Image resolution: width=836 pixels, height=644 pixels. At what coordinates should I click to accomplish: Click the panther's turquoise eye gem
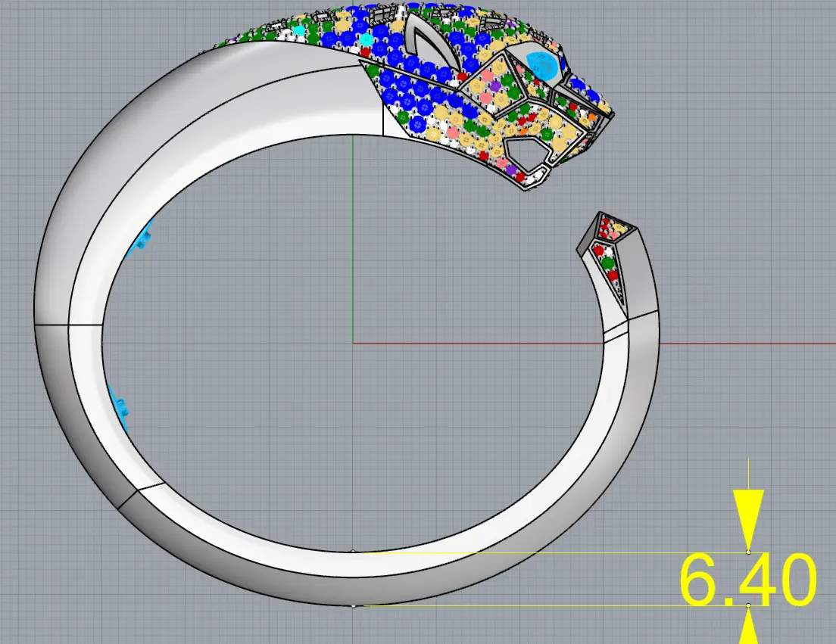543,66
